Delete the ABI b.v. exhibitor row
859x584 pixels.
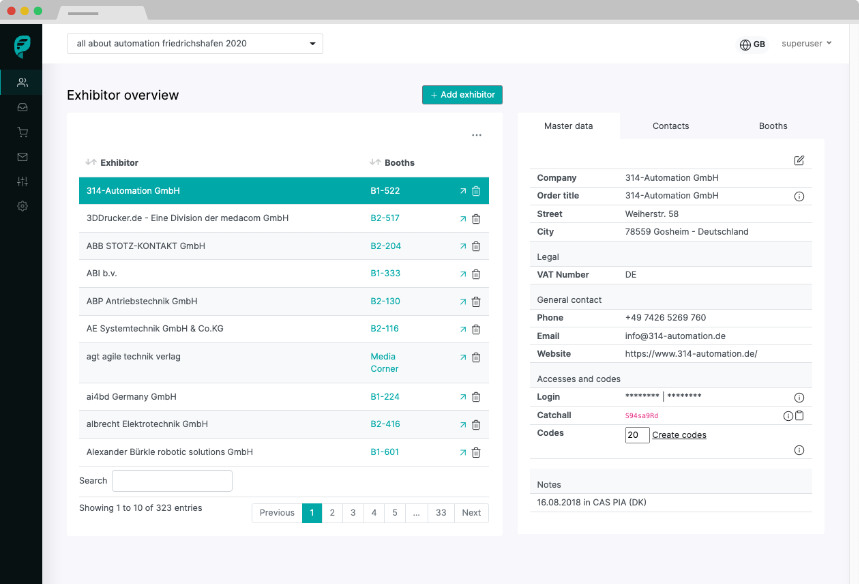476,274
